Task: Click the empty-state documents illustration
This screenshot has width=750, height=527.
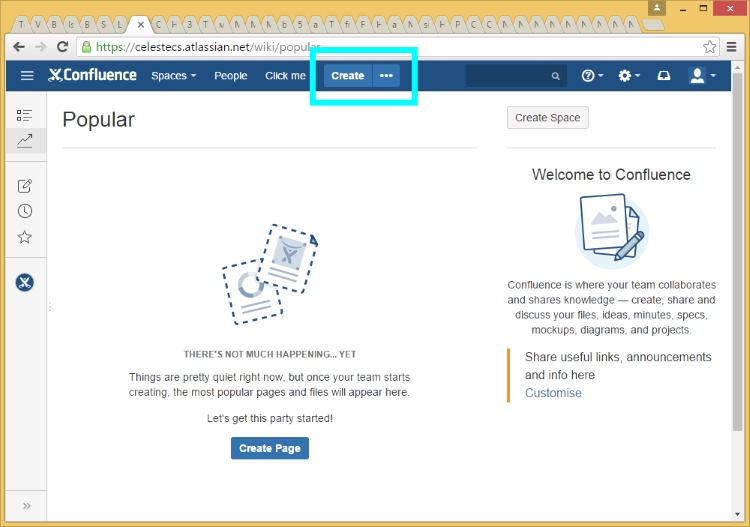Action: 270,274
